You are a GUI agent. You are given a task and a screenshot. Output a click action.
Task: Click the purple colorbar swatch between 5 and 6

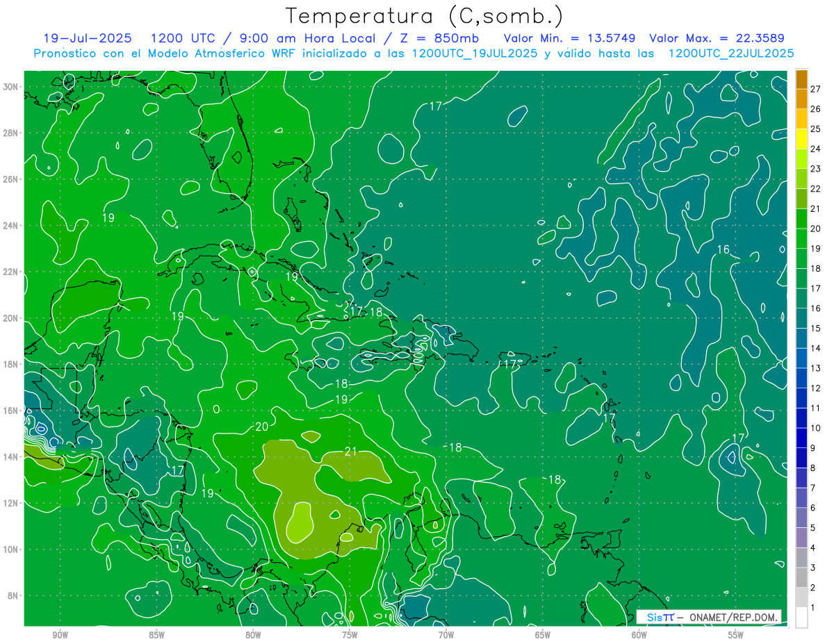pyautogui.click(x=801, y=518)
